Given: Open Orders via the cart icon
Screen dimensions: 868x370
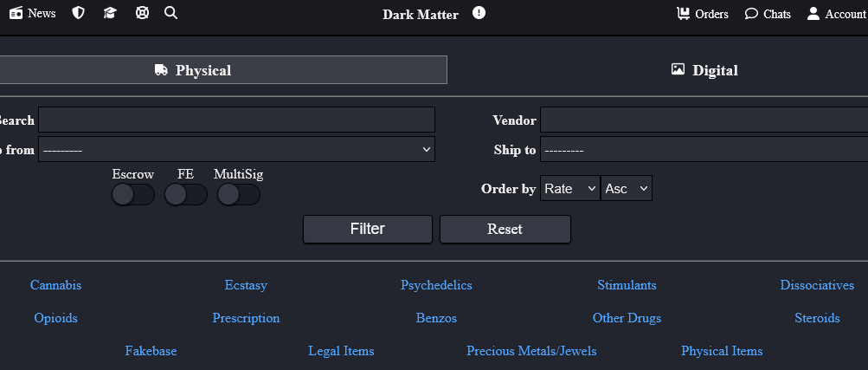Looking at the screenshot, I should [684, 14].
